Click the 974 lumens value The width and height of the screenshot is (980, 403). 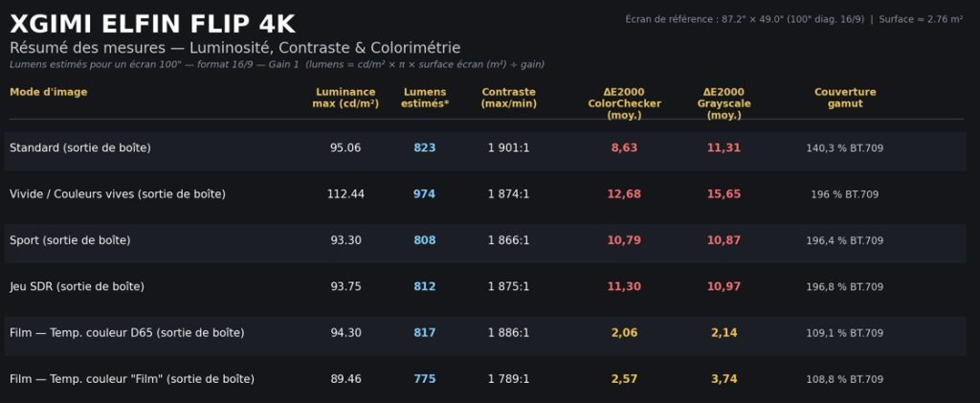pos(424,194)
